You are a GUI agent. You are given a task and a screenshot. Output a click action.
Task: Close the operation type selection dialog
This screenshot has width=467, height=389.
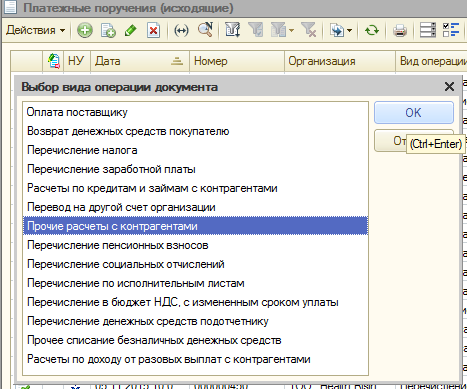[x=449, y=87]
